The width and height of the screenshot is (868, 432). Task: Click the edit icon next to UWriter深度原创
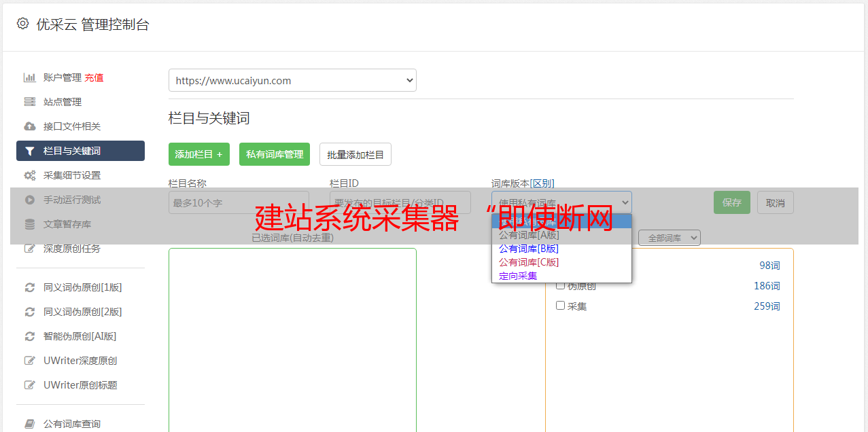[30, 361]
